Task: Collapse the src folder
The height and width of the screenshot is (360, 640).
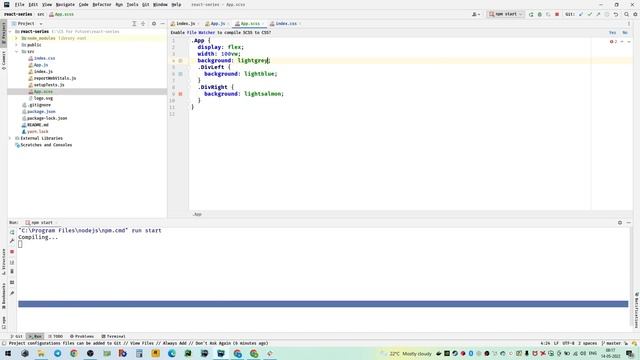Action: click(17, 52)
